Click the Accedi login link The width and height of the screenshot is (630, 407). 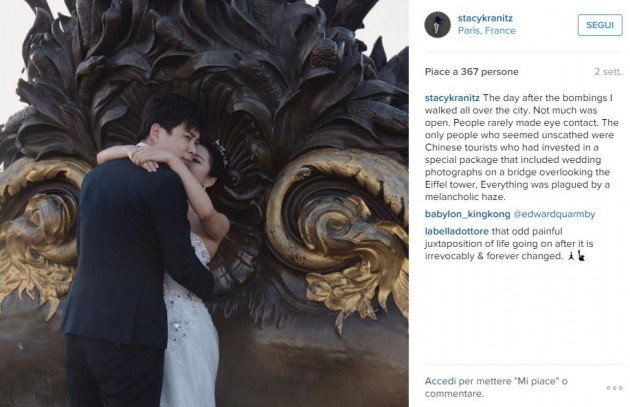tap(440, 381)
